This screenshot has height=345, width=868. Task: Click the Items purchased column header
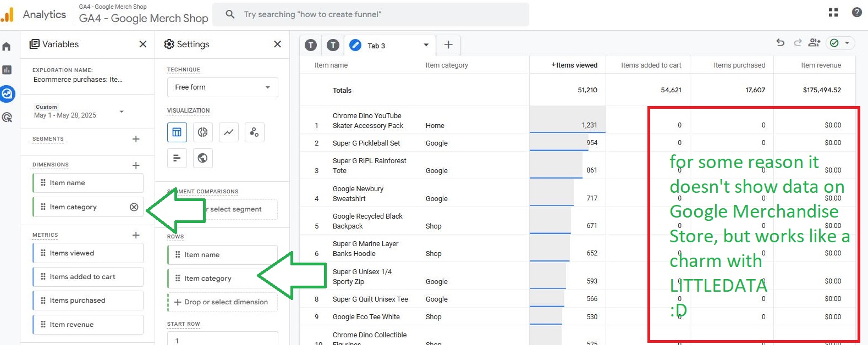click(739, 65)
